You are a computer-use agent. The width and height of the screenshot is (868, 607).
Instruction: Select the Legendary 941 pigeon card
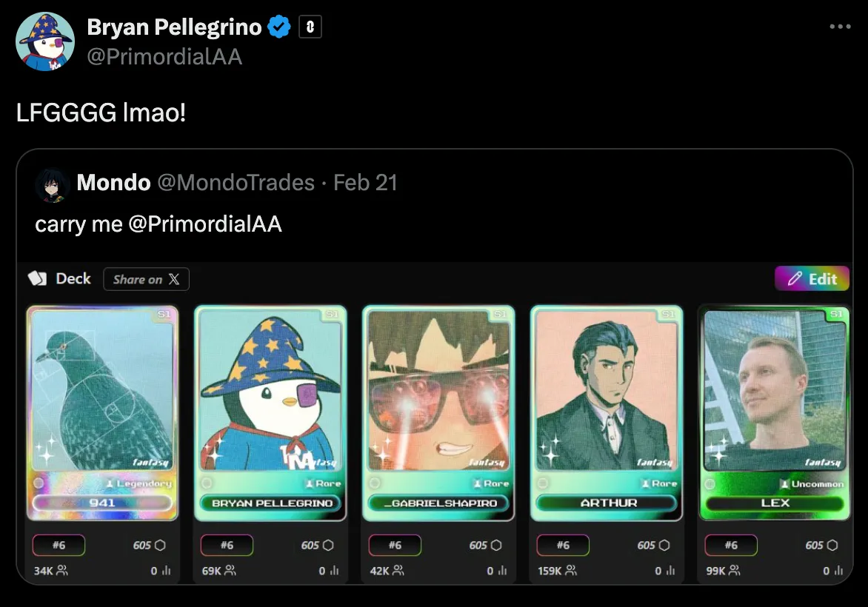tap(103, 412)
